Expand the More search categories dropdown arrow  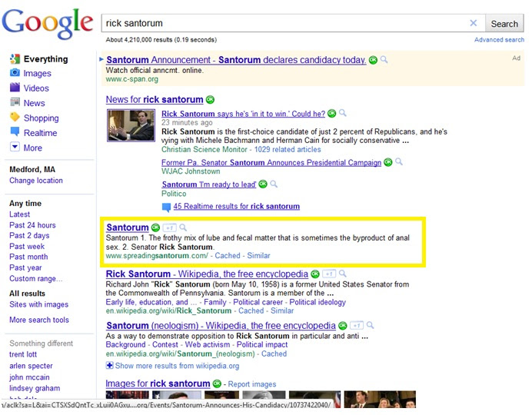pyautogui.click(x=15, y=147)
